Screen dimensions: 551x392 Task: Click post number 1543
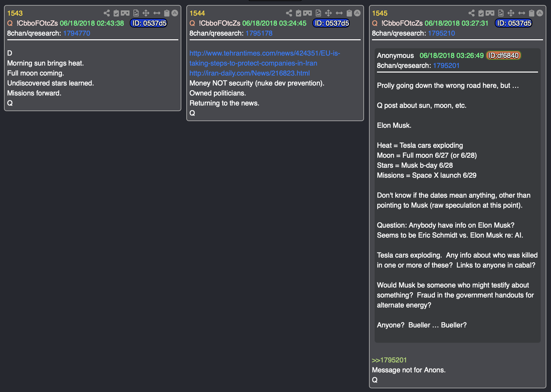15,13
